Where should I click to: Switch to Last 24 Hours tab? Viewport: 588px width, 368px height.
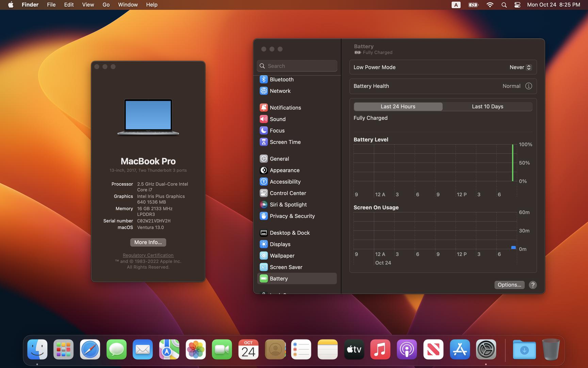(398, 107)
